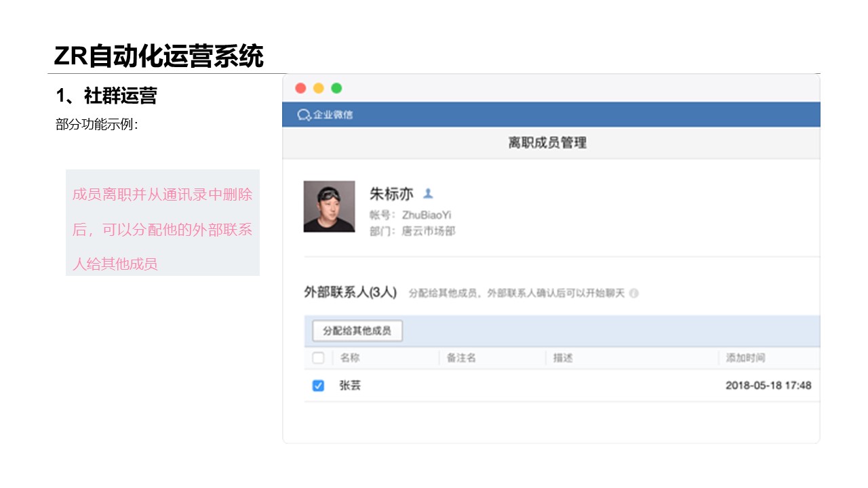
Task: Select the pink description text box
Action: pos(163,223)
